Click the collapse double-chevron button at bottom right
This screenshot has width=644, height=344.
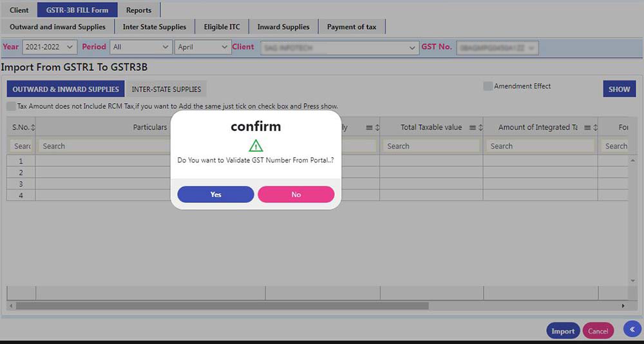pyautogui.click(x=632, y=329)
